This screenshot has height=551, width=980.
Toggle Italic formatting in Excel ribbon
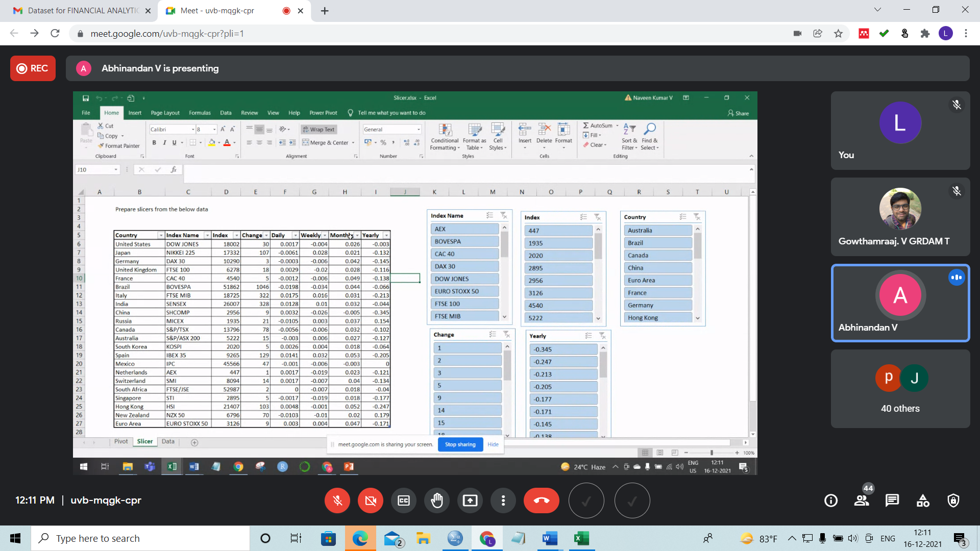pos(164,143)
